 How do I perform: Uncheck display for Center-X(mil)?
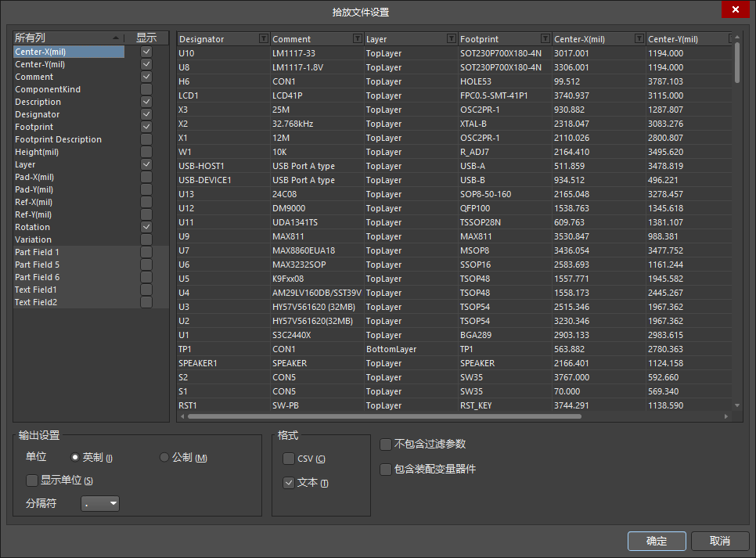pyautogui.click(x=146, y=52)
